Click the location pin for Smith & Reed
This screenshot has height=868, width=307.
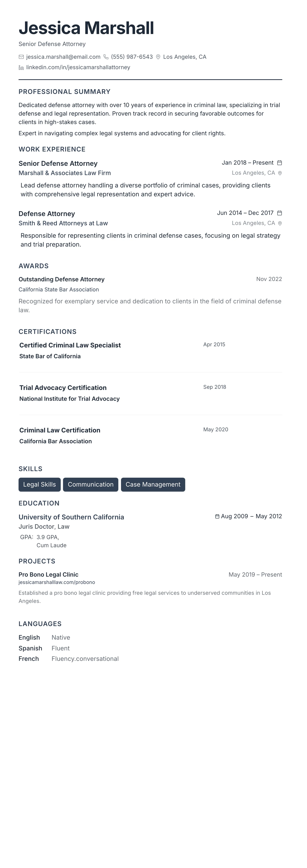(x=280, y=223)
